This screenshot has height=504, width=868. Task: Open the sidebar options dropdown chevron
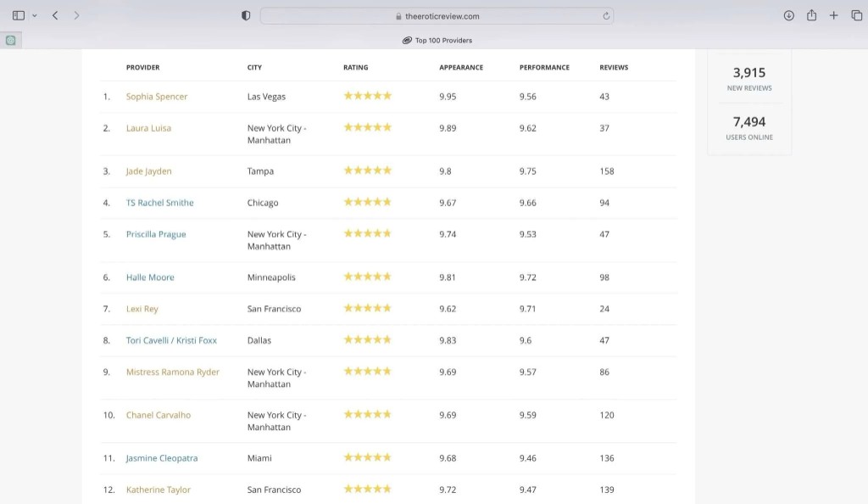pos(34,15)
